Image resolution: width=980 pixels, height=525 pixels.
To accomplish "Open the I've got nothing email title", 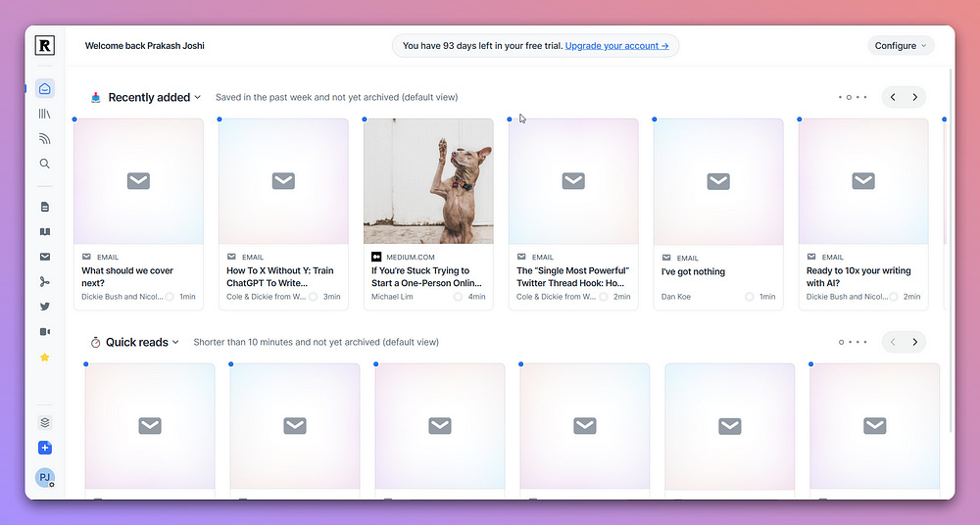I will pos(693,271).
